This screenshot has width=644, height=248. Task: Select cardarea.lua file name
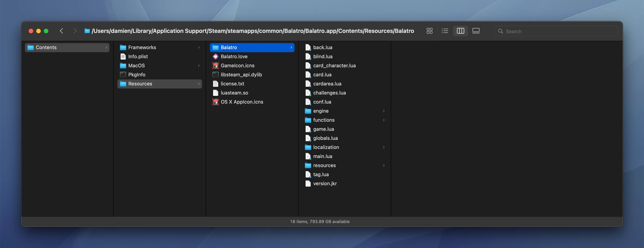(x=327, y=84)
